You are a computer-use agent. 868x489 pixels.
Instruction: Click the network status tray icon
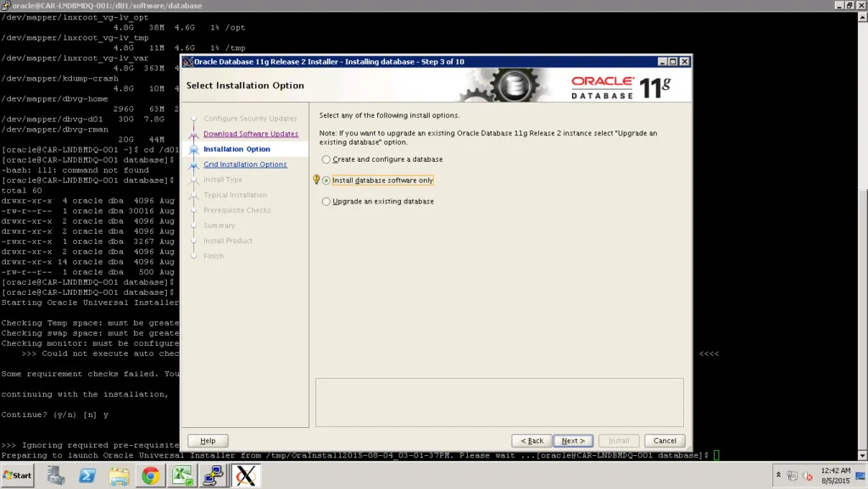tap(793, 475)
